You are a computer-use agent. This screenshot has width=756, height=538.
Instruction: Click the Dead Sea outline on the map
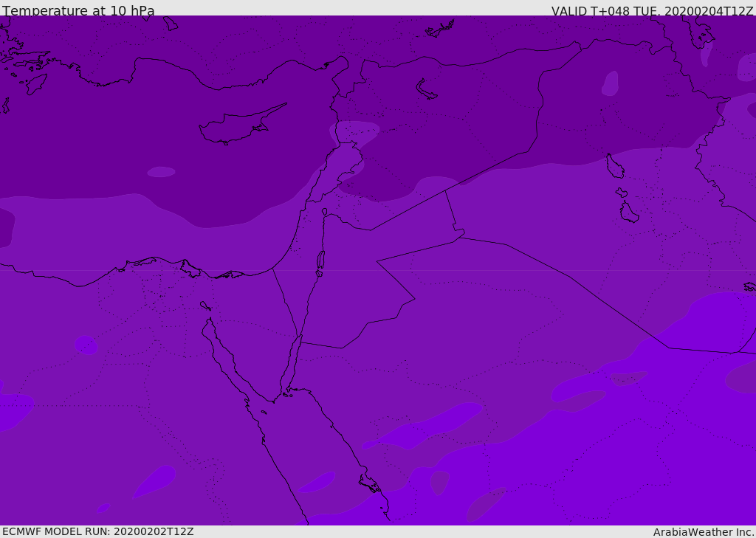point(320,261)
